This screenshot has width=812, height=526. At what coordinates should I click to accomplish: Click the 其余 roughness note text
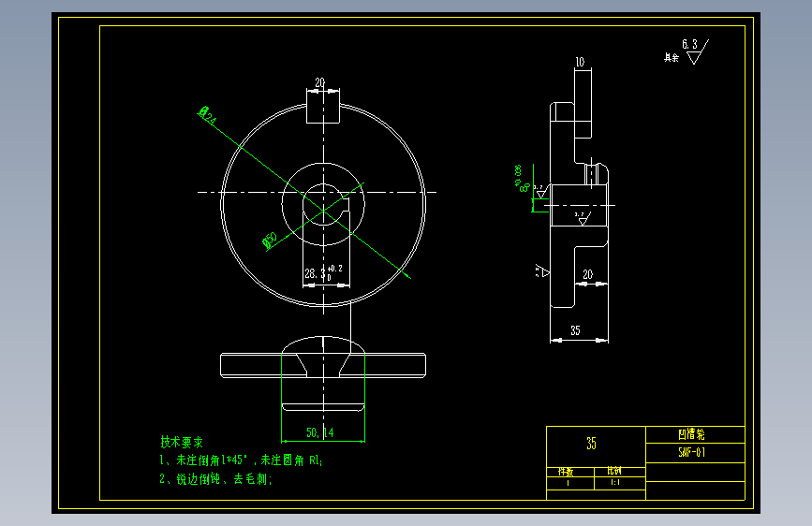[x=672, y=57]
